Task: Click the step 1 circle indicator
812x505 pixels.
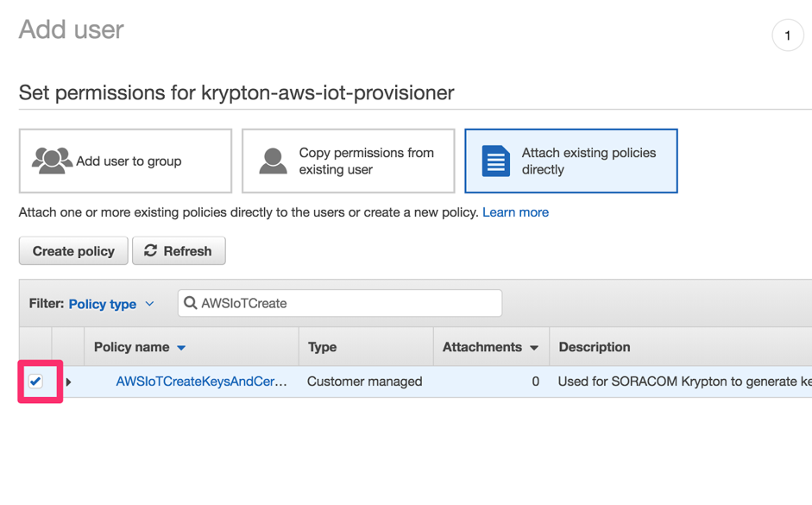Action: click(x=787, y=35)
